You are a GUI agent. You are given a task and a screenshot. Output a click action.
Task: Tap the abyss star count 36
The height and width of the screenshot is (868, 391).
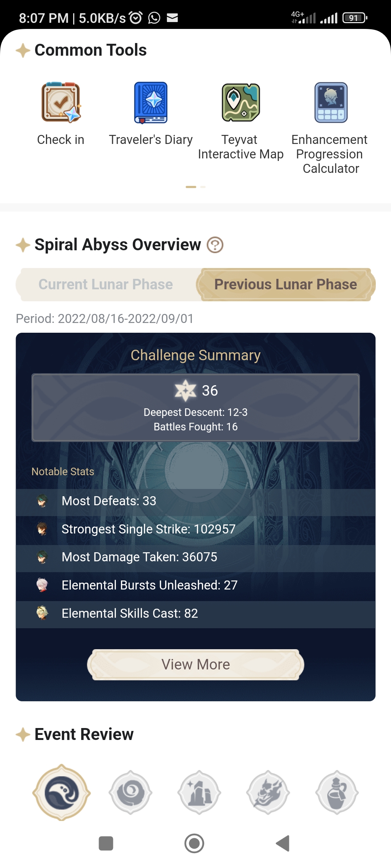[195, 391]
